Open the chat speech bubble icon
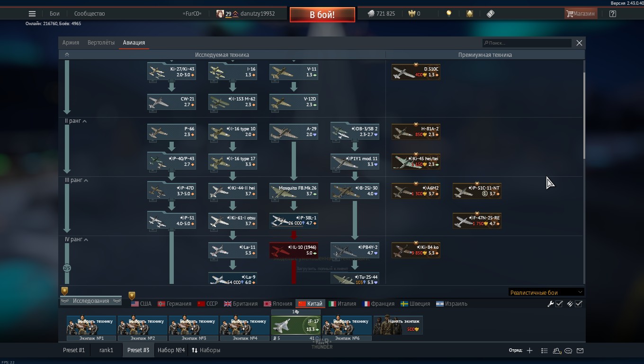 568,351
